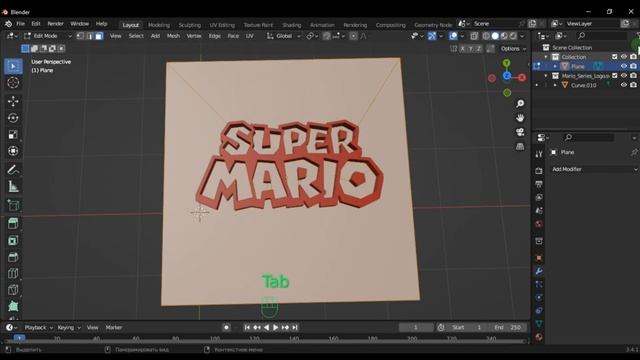
Task: Switch to the Modeling workspace tab
Action: coord(159,25)
